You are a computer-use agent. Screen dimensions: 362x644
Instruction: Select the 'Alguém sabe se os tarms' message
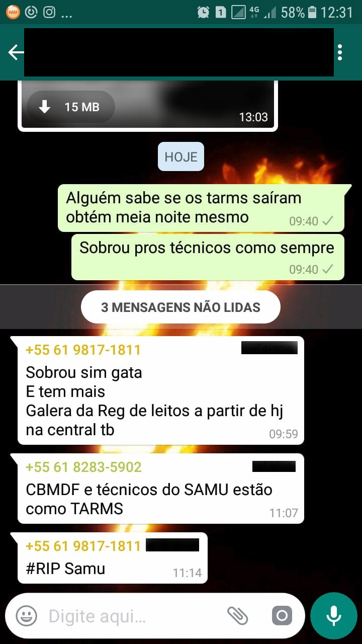pyautogui.click(x=201, y=208)
